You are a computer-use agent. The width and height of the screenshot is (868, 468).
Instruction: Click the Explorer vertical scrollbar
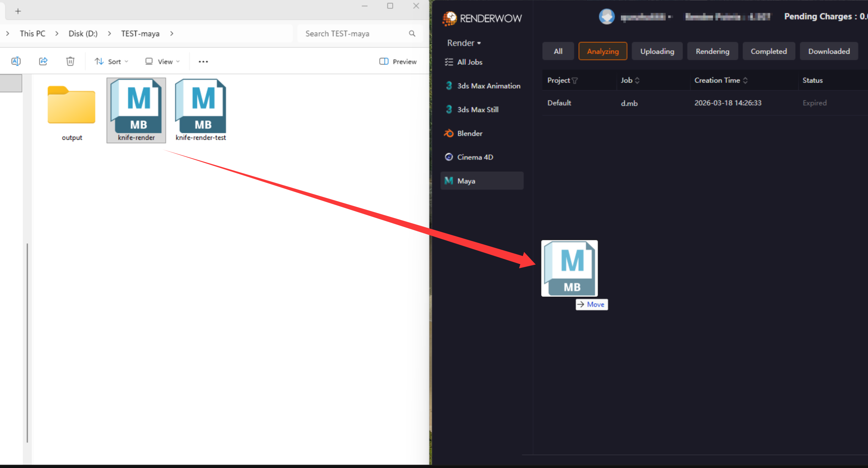click(x=27, y=343)
